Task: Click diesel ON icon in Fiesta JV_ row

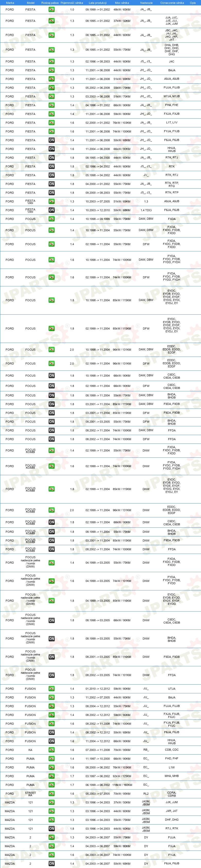Action: tap(51, 175)
